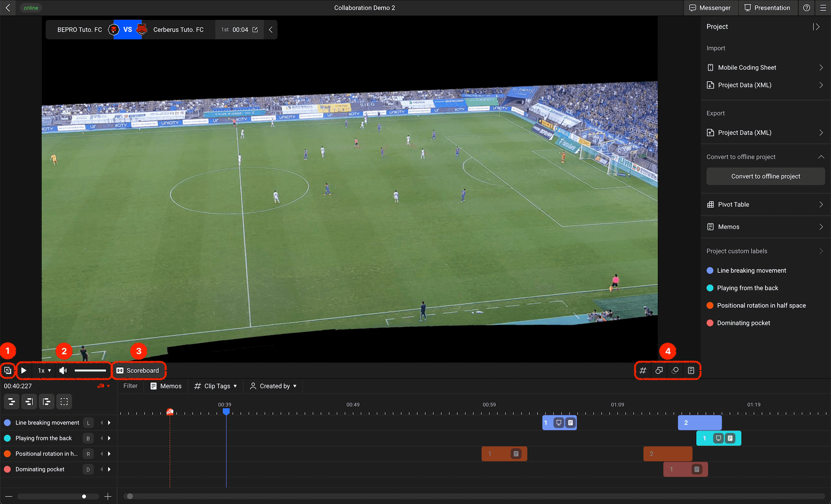Mute the video volume speaker icon
The width and height of the screenshot is (831, 504).
[63, 371]
